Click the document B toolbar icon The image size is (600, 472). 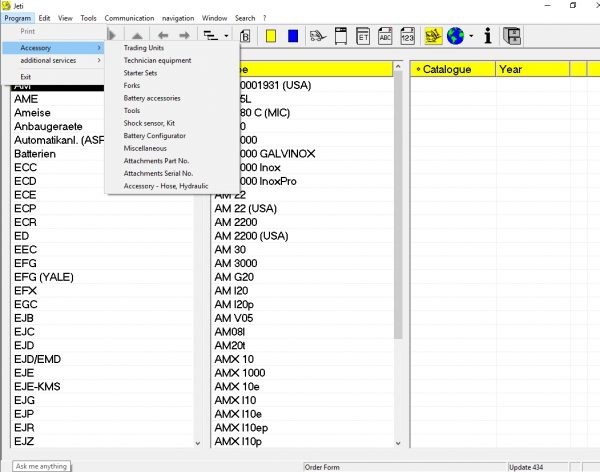[245, 36]
